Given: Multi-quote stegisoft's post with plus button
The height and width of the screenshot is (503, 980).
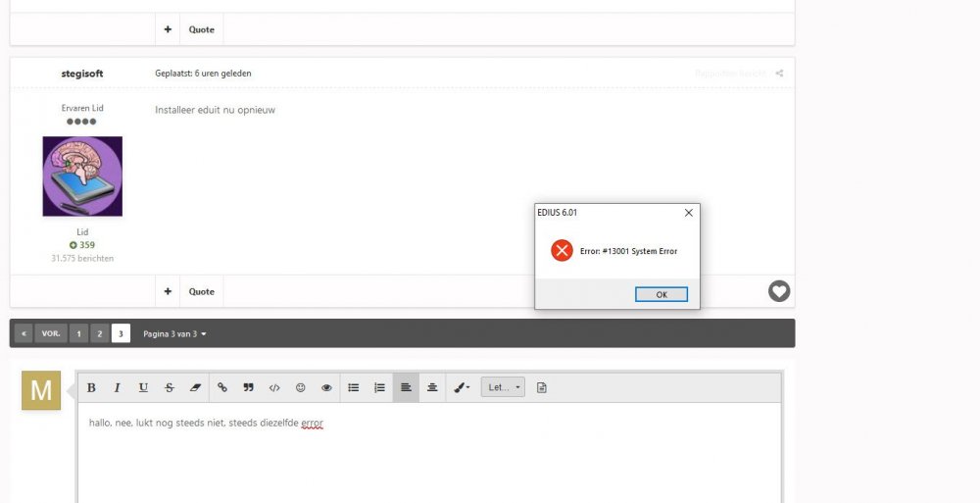Looking at the screenshot, I should click(168, 291).
